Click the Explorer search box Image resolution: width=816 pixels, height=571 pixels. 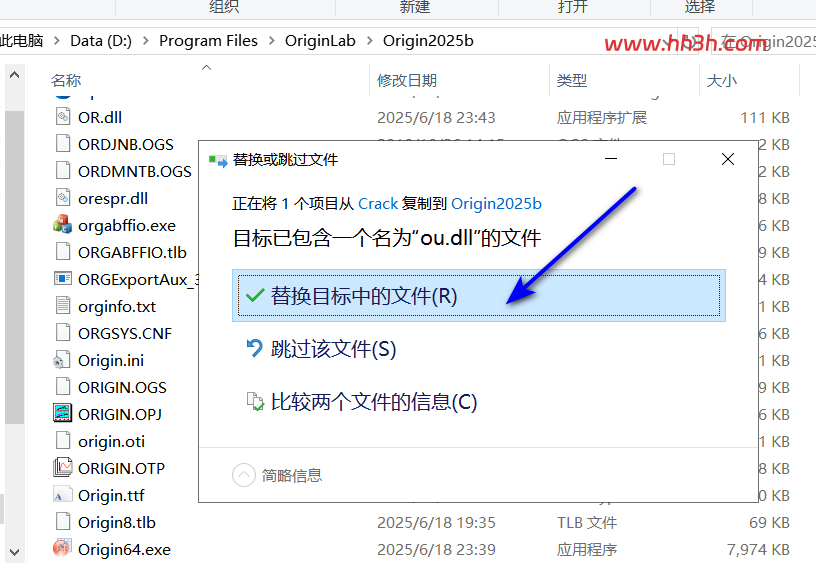click(763, 41)
